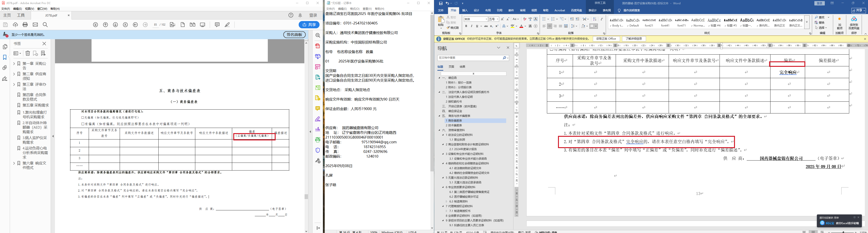Click the email envelope icon in Acrobat
The height and width of the screenshot is (233, 868).
35,25
